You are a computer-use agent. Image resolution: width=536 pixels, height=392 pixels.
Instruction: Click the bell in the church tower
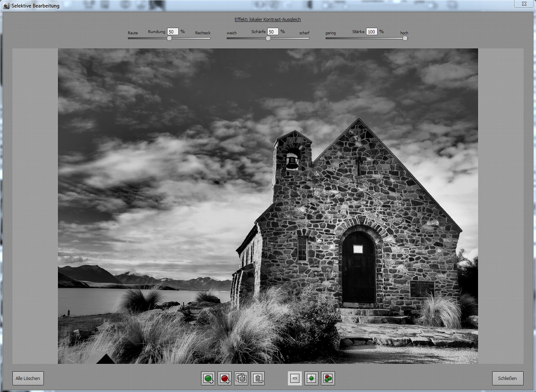(x=292, y=163)
